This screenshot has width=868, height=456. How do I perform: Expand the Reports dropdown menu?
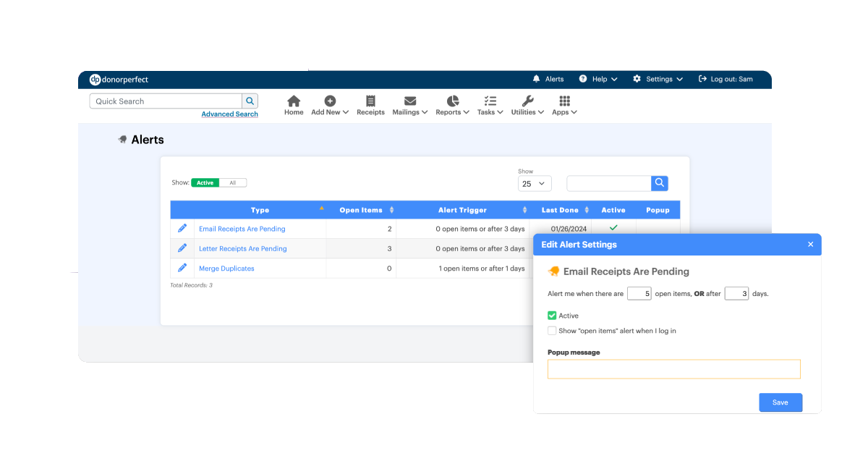[452, 106]
